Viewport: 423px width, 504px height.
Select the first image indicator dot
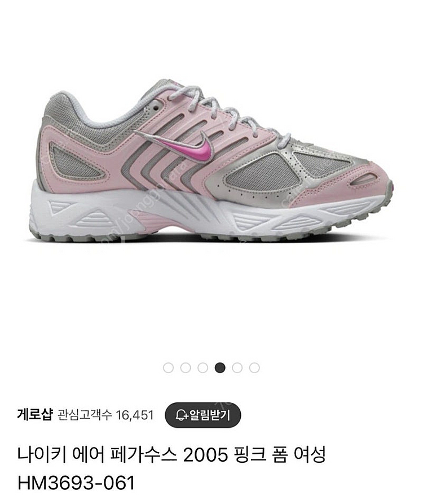pos(168,367)
